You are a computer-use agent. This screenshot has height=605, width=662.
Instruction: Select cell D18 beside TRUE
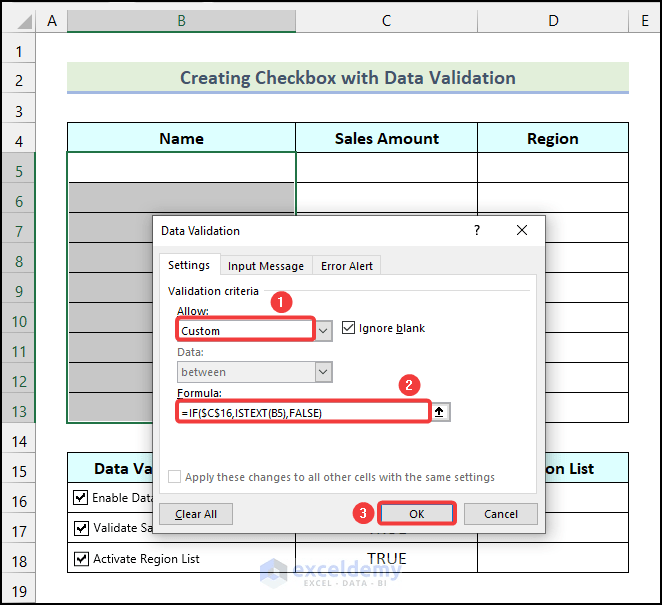[553, 558]
